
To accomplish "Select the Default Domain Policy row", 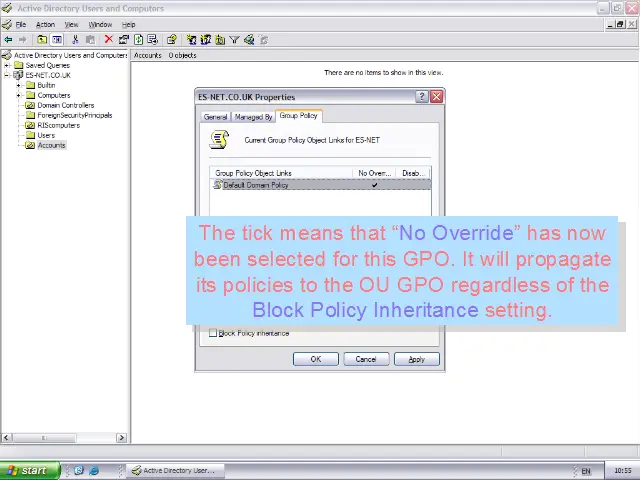I will 321,185.
